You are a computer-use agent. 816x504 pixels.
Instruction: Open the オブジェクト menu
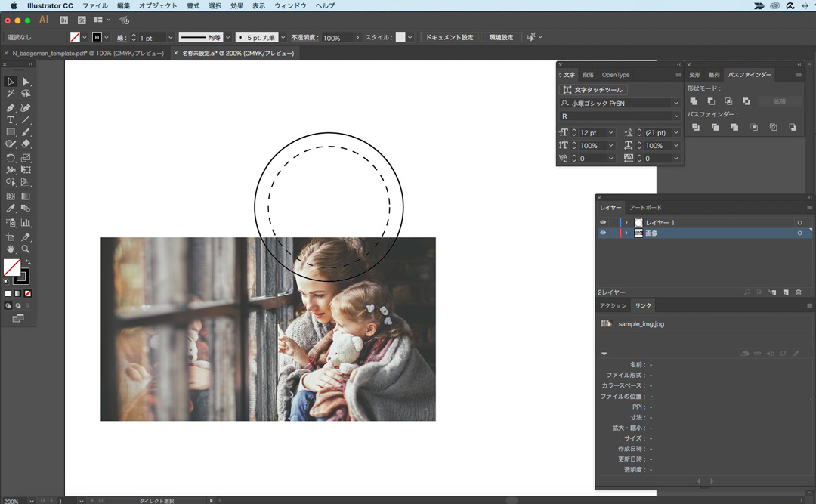159,5
